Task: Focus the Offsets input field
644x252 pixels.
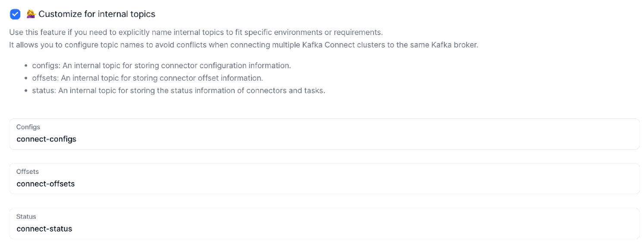Action: [324, 183]
